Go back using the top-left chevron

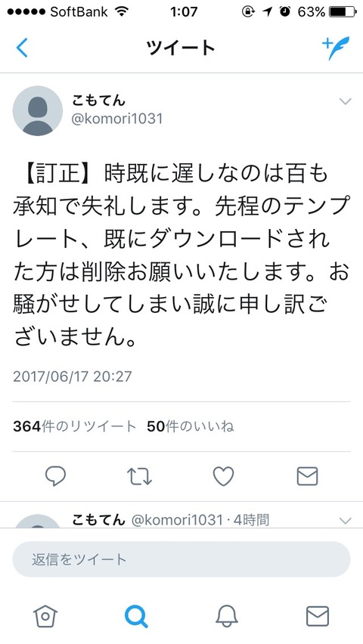[22, 48]
